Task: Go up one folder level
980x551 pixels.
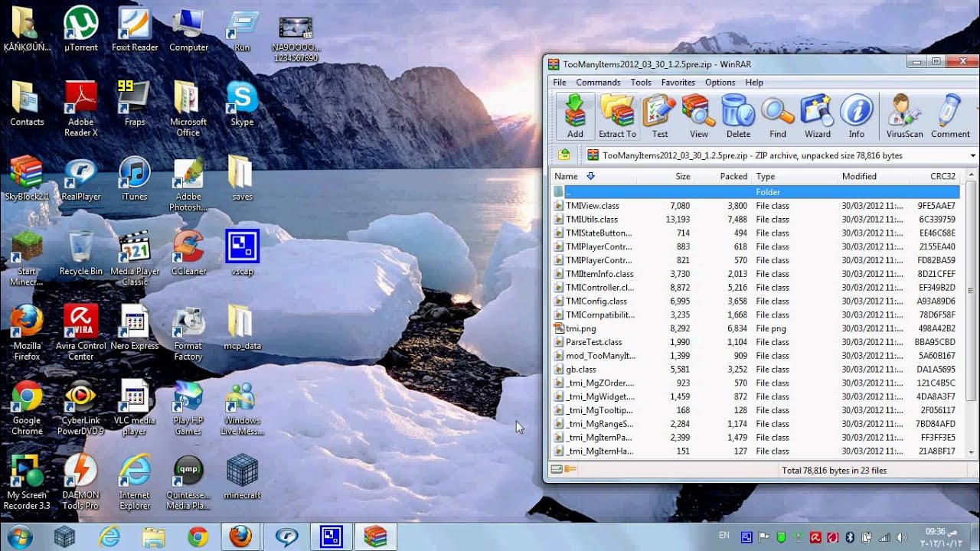Action: coord(564,155)
